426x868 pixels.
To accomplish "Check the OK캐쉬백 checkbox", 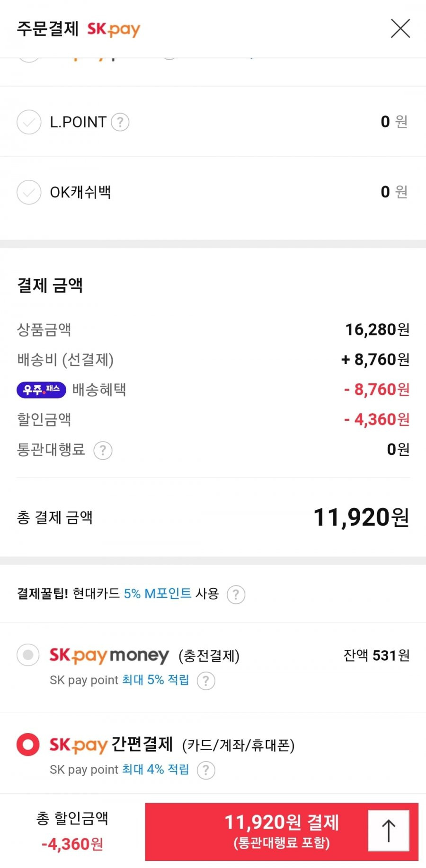I will pyautogui.click(x=29, y=192).
